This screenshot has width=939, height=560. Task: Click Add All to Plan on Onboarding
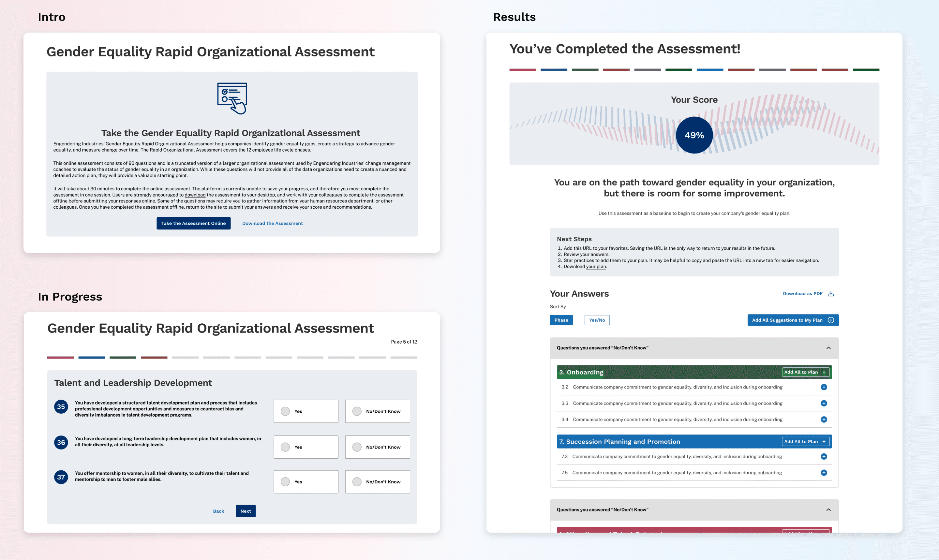tap(805, 372)
